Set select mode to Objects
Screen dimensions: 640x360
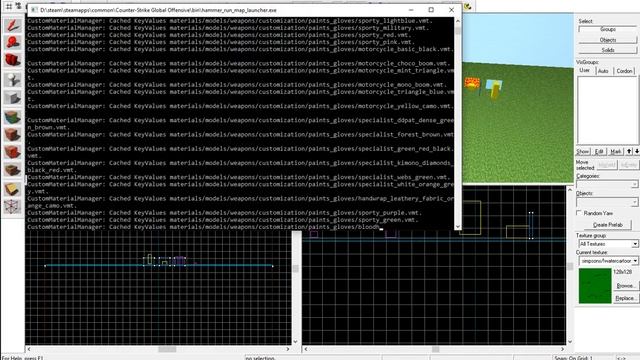pyautogui.click(x=607, y=40)
